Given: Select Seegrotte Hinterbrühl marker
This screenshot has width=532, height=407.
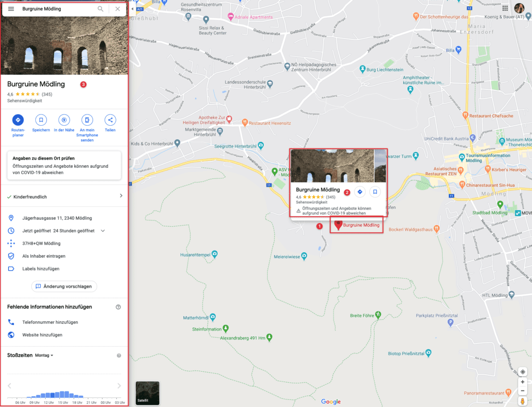Looking at the screenshot, I should pyautogui.click(x=261, y=146).
